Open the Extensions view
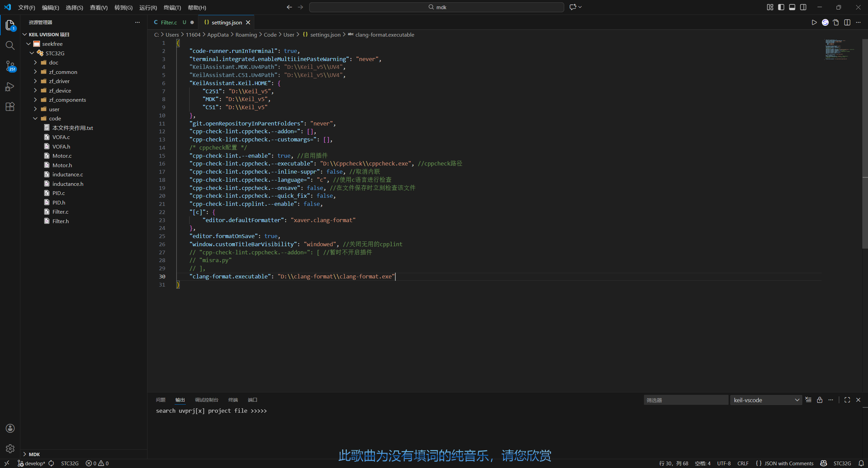The height and width of the screenshot is (468, 868). pos(10,107)
